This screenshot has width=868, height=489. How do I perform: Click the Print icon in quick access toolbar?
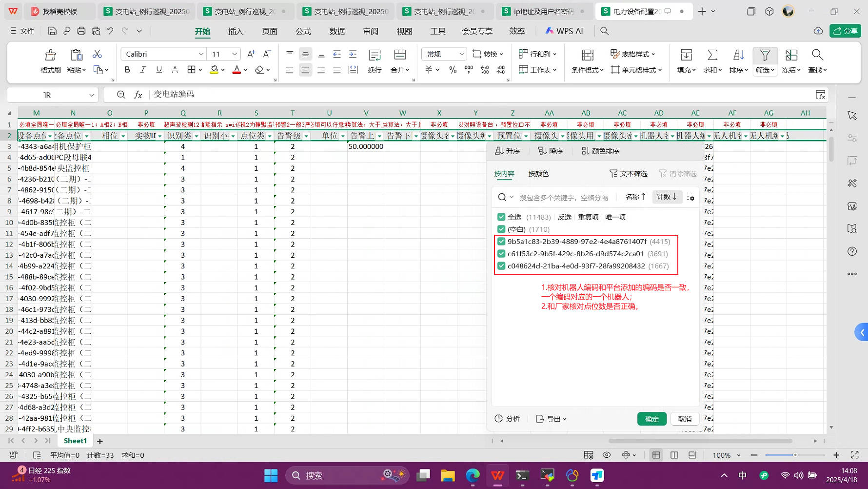click(x=81, y=31)
